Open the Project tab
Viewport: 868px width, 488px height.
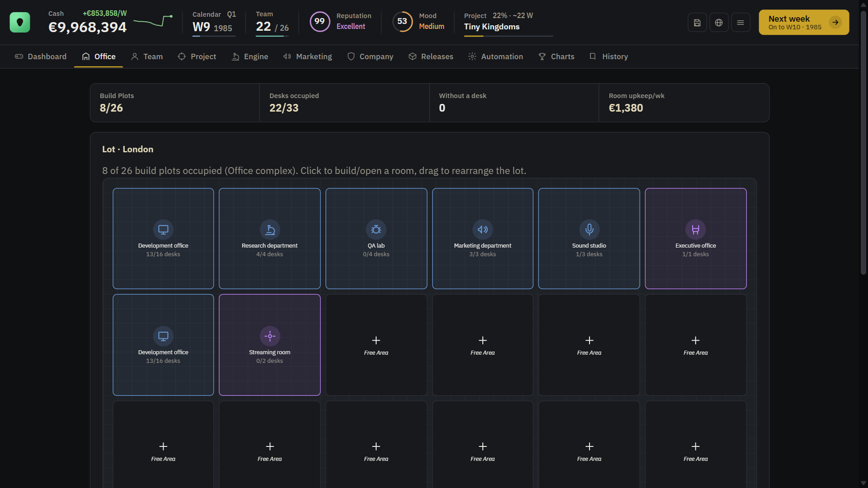pos(197,56)
